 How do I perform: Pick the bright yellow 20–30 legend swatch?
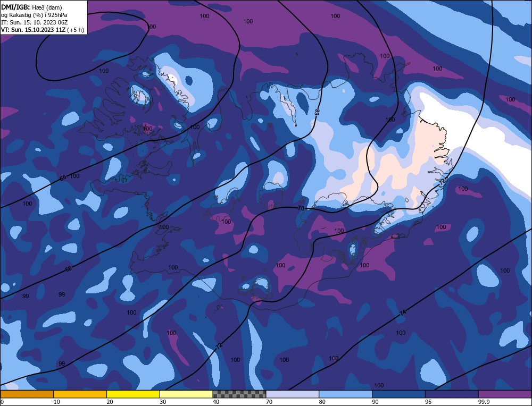click(x=133, y=394)
